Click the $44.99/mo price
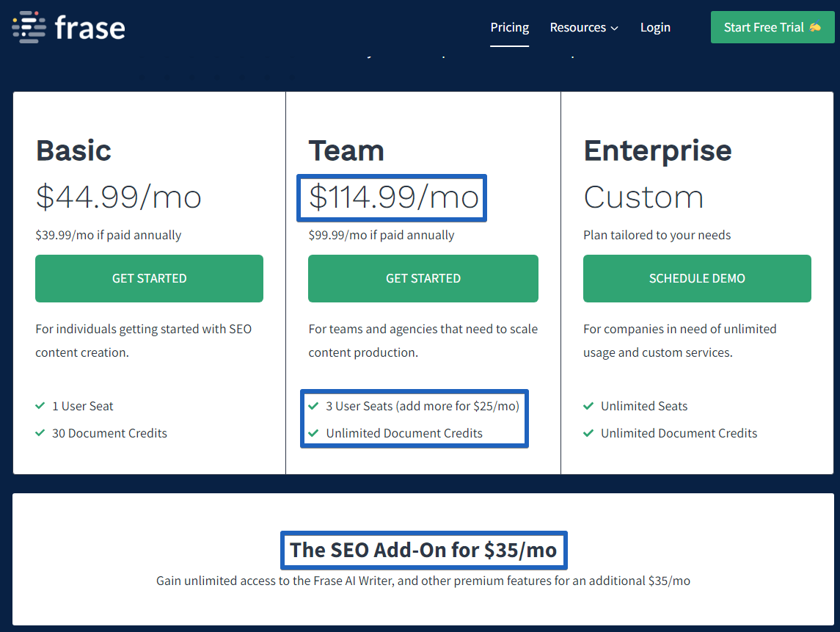 pos(118,197)
